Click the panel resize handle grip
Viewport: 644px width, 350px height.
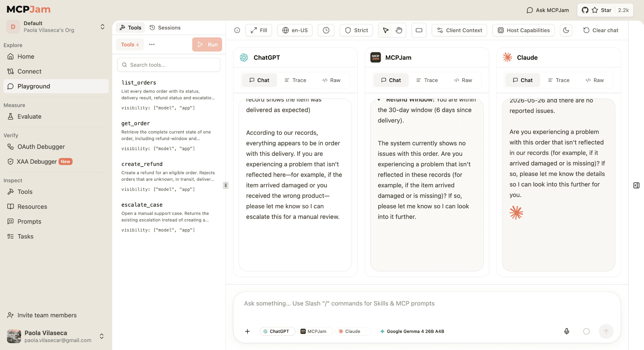click(x=226, y=185)
